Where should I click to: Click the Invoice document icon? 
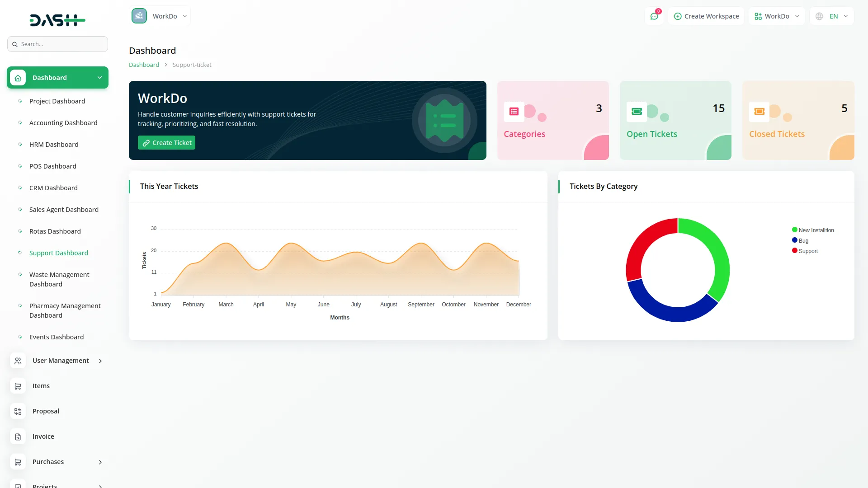coord(18,436)
